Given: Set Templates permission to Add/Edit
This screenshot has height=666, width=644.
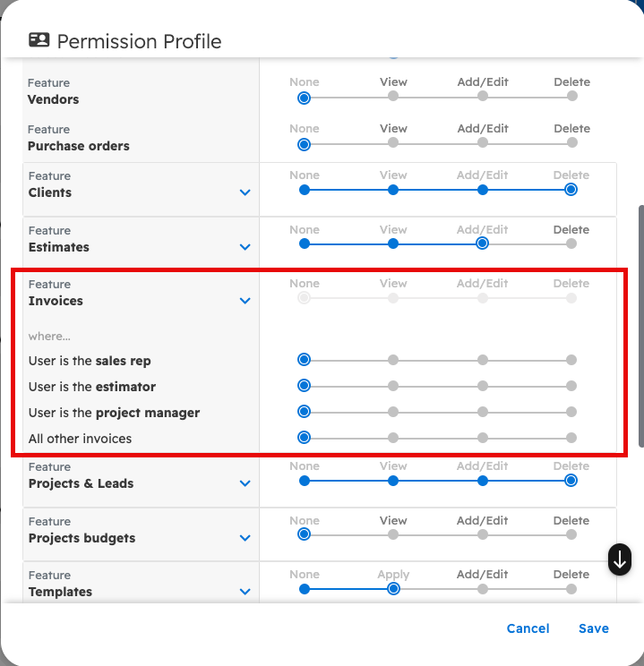Looking at the screenshot, I should pyautogui.click(x=483, y=589).
